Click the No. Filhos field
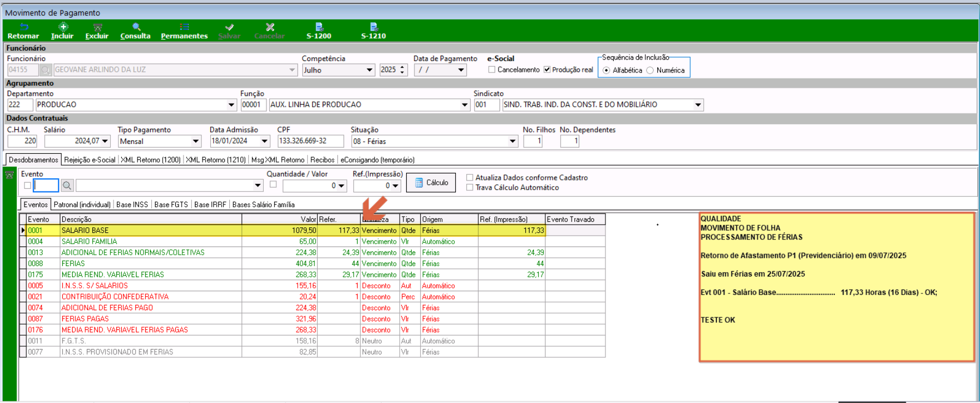Image resolution: width=980 pixels, height=403 pixels. point(533,141)
